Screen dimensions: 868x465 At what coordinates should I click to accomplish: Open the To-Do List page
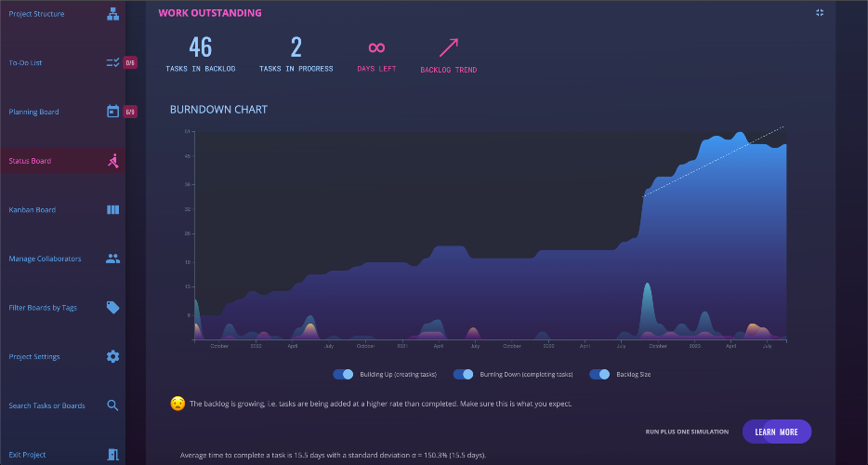[25, 62]
